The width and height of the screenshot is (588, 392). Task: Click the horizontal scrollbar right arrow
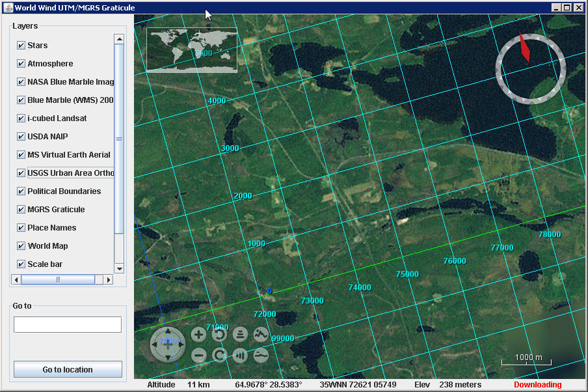pyautogui.click(x=108, y=279)
